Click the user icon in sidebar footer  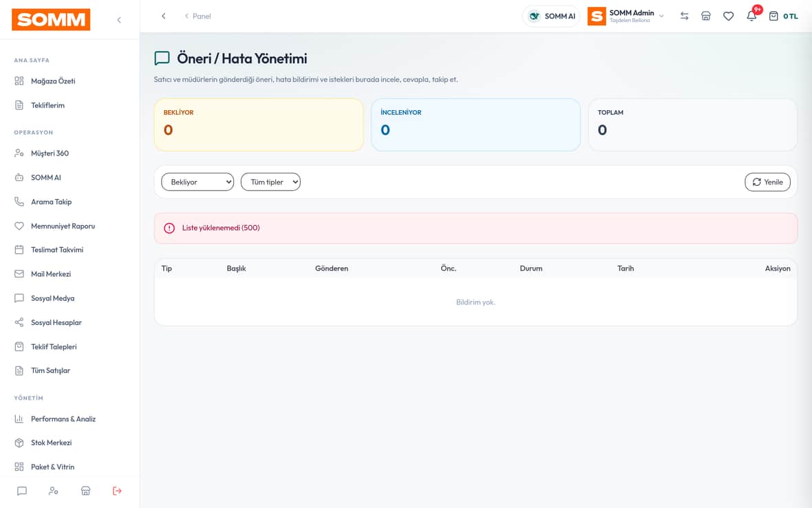click(54, 491)
